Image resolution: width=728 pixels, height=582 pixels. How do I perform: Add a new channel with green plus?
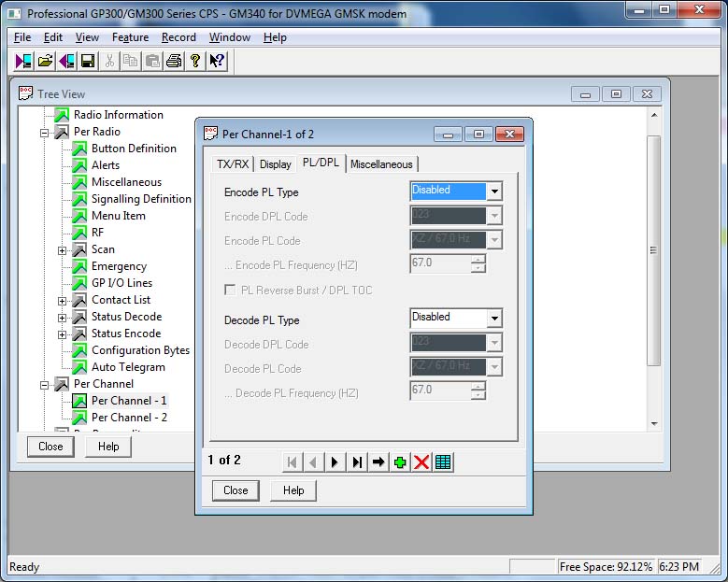(x=400, y=462)
